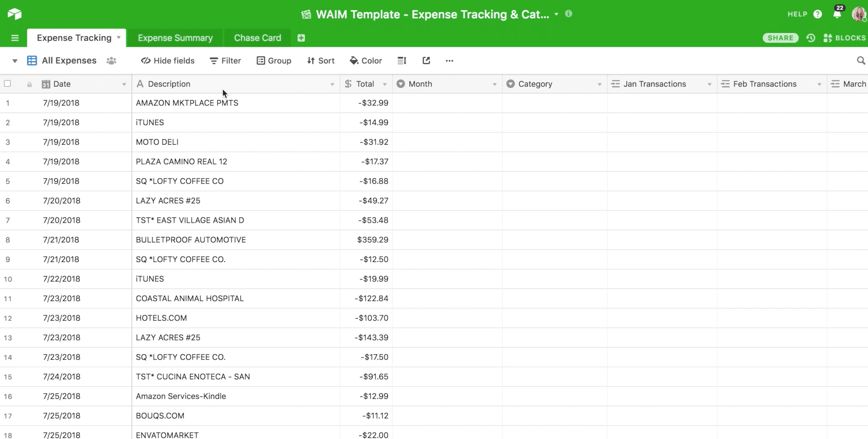Click the share view export icon

click(x=426, y=60)
